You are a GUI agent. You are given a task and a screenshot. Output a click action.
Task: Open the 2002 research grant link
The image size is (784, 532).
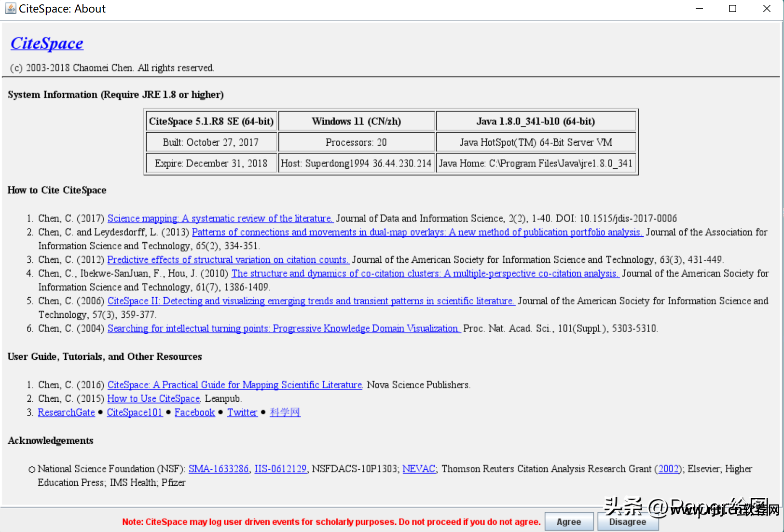click(668, 469)
